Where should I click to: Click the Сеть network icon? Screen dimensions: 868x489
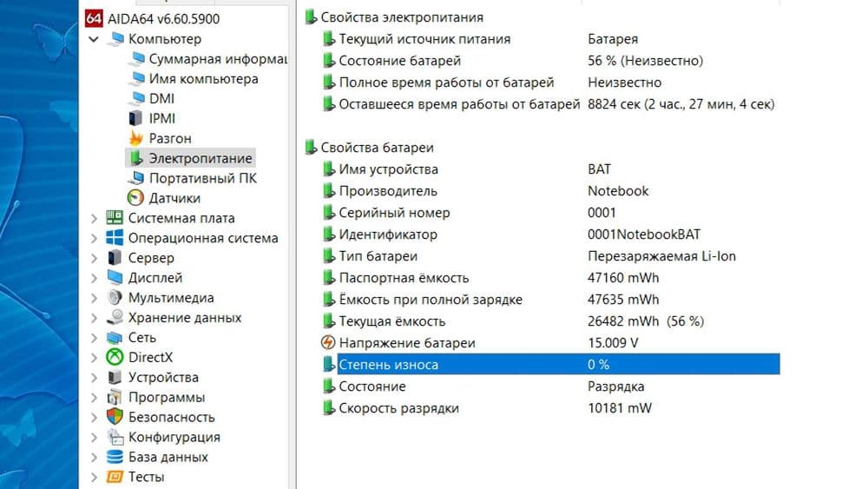tap(115, 337)
